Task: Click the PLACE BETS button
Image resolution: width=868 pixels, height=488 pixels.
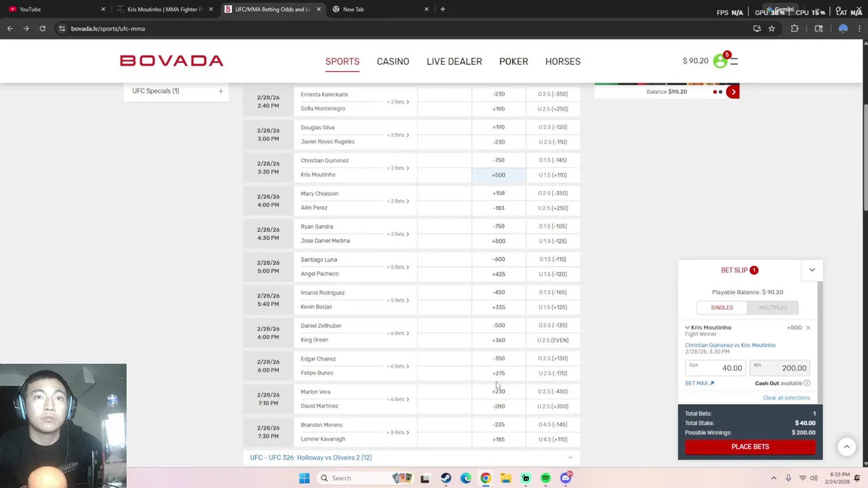Action: point(750,447)
